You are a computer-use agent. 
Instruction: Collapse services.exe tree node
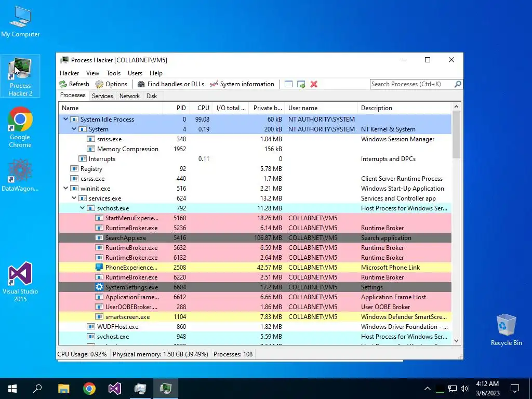click(x=74, y=198)
